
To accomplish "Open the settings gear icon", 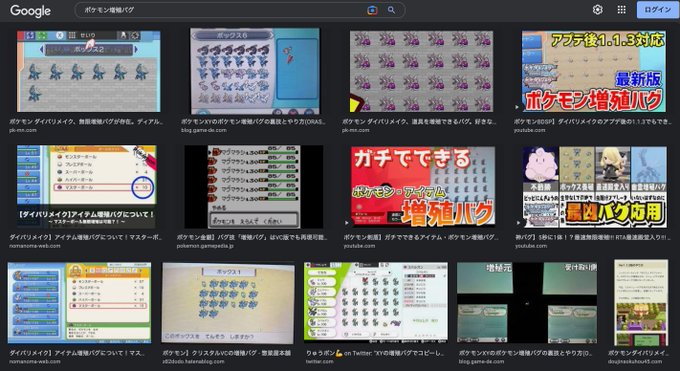I will click(598, 10).
